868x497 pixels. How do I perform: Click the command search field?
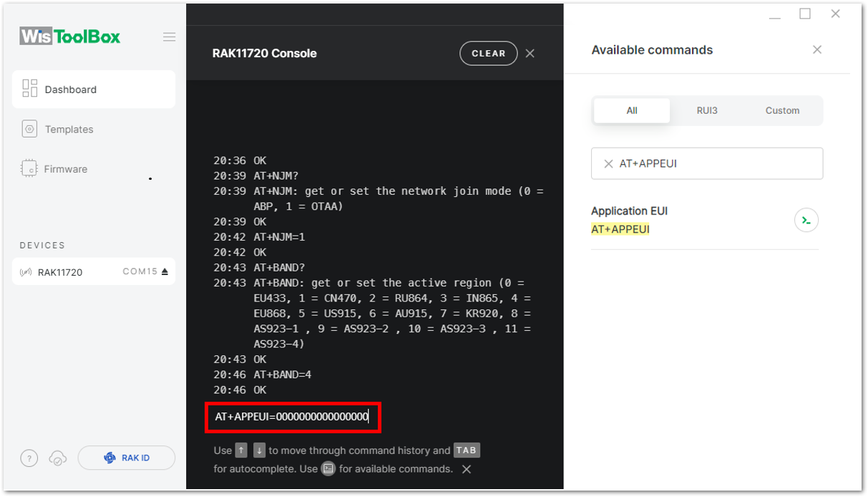coord(707,163)
